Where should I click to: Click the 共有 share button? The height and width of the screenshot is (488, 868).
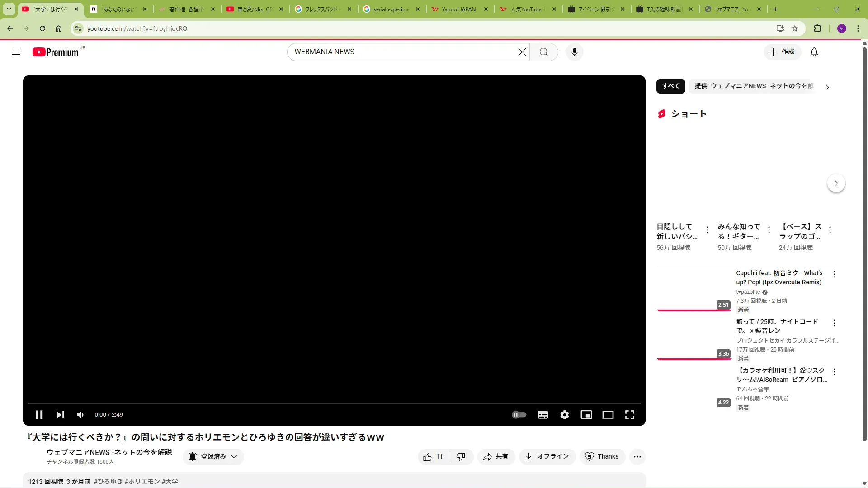pos(495,457)
